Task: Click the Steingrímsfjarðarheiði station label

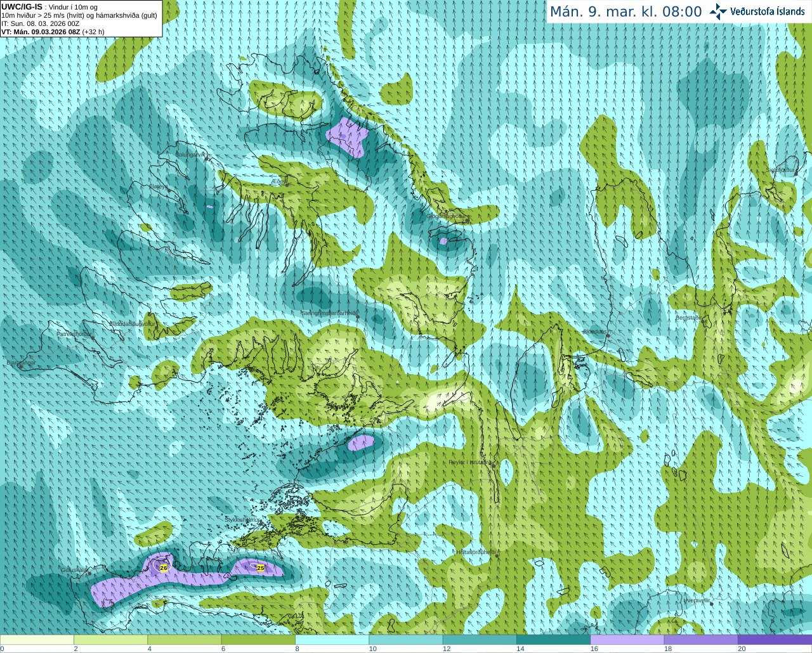Action: coord(329,313)
